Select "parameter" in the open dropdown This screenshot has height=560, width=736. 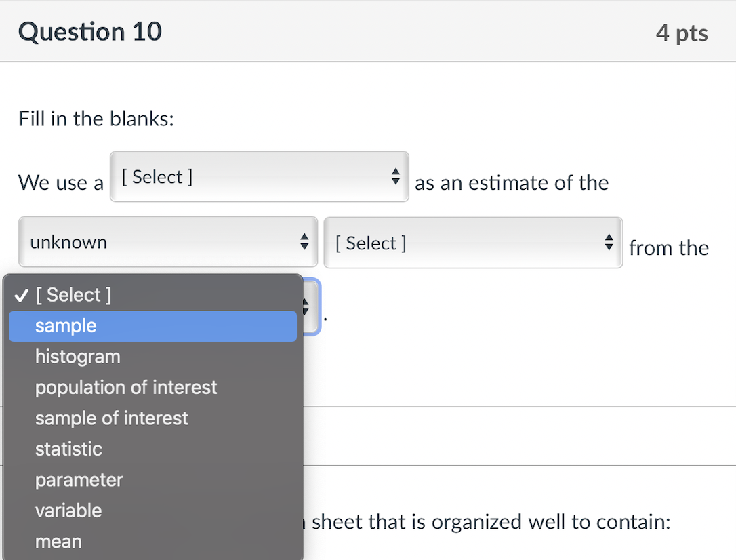click(x=79, y=479)
